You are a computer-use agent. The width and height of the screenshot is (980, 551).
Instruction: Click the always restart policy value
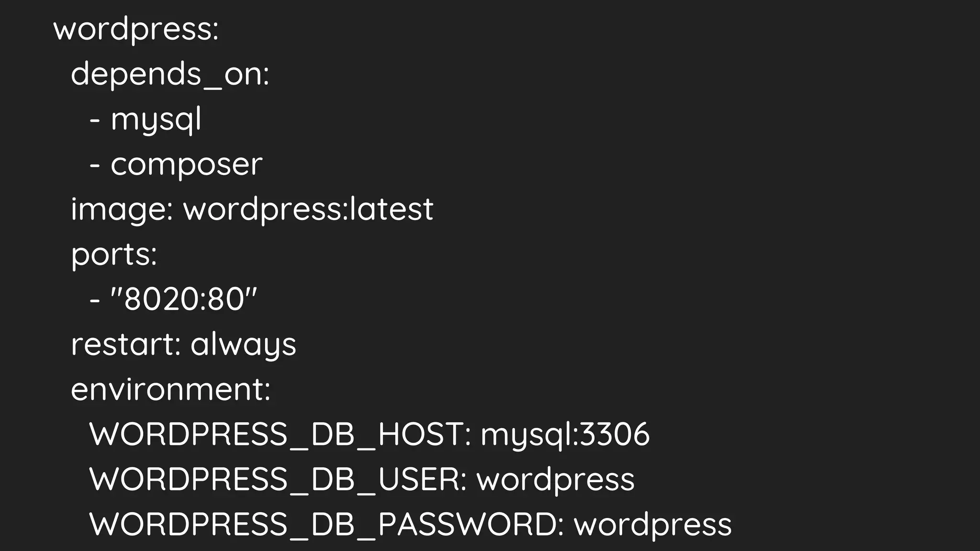[x=244, y=344]
